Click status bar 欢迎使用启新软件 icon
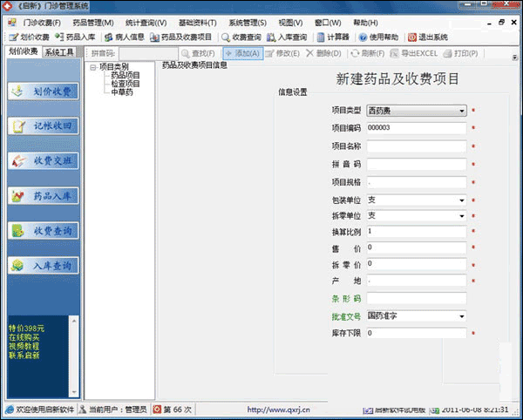 pyautogui.click(x=10, y=410)
